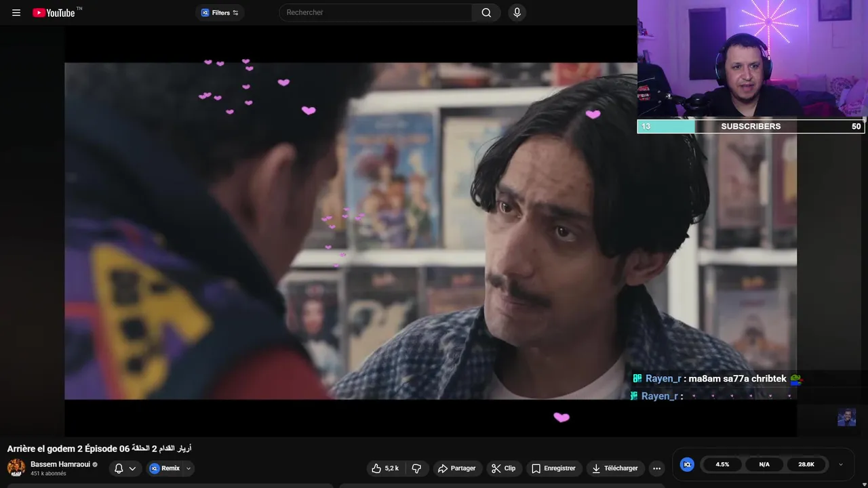Open Bassem Hamraoui channel avatar

[16, 468]
